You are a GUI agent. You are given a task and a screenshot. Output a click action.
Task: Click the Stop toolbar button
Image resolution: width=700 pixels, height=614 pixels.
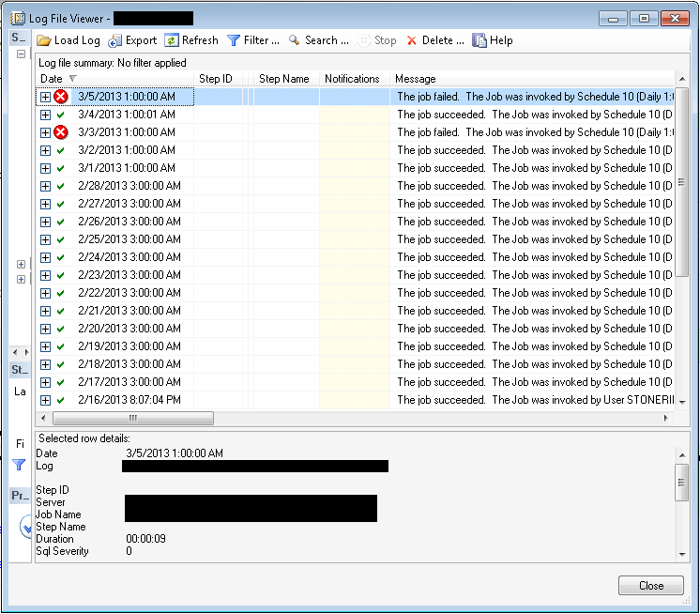(x=377, y=40)
